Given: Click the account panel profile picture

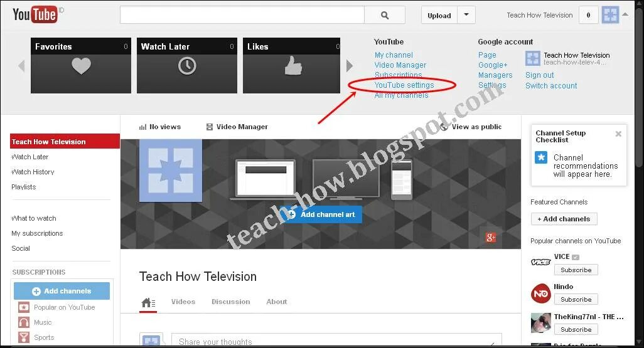Looking at the screenshot, I should (x=533, y=58).
